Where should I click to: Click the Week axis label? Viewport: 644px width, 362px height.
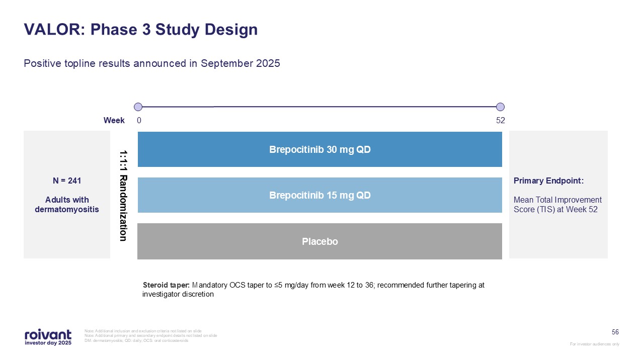point(114,121)
